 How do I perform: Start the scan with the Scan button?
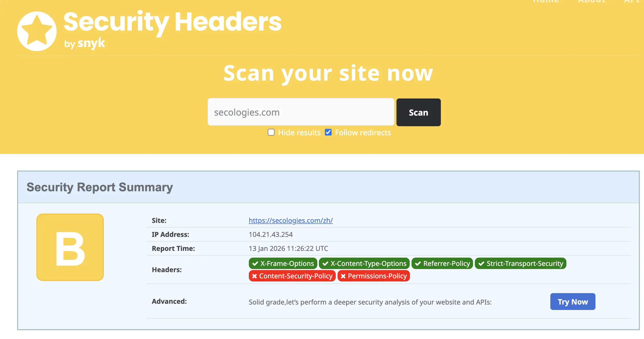419,112
